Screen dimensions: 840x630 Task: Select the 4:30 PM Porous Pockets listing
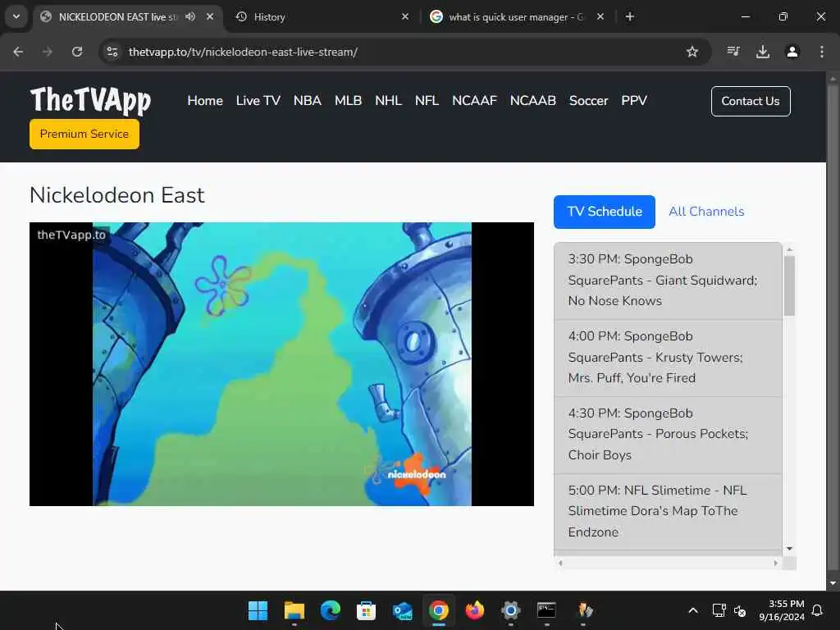[x=668, y=435]
